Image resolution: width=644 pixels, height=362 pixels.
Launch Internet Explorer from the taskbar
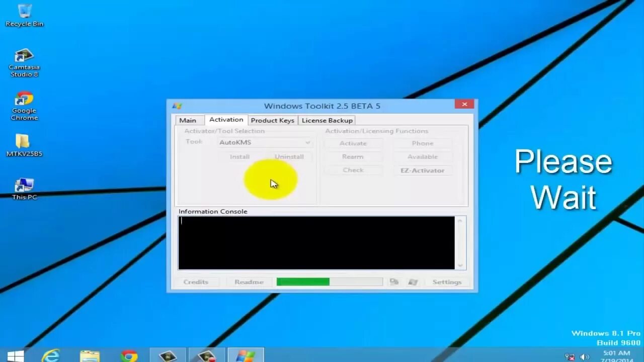51,355
